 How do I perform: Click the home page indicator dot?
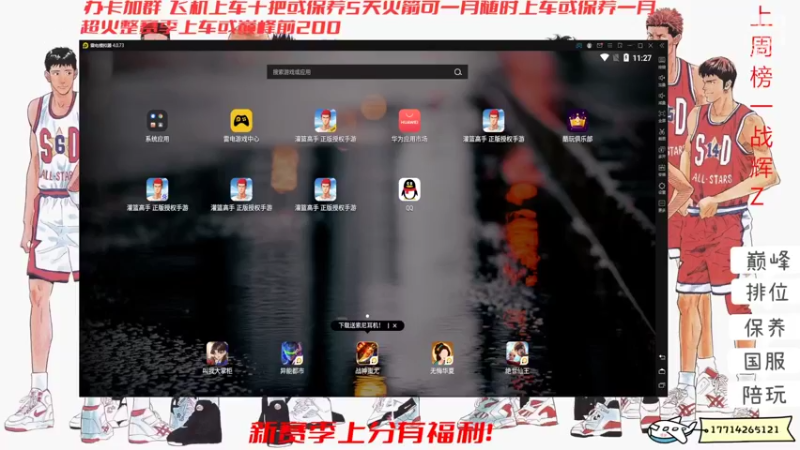click(x=367, y=316)
